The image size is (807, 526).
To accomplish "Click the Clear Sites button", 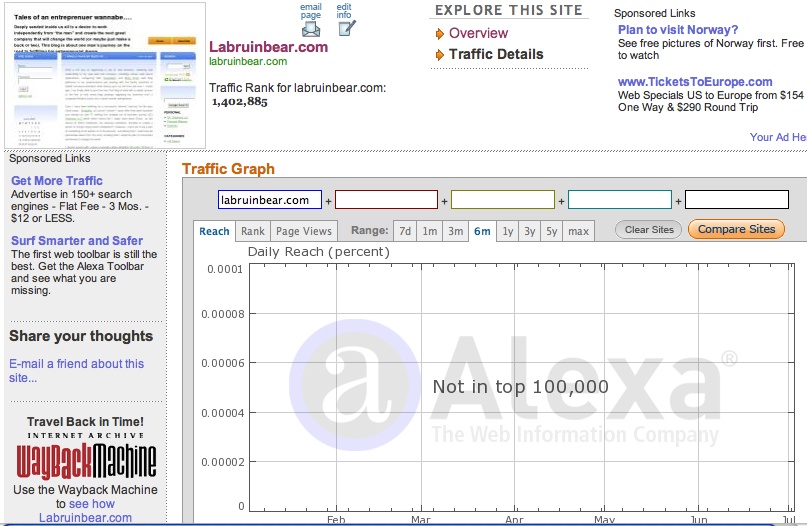I will pyautogui.click(x=648, y=230).
